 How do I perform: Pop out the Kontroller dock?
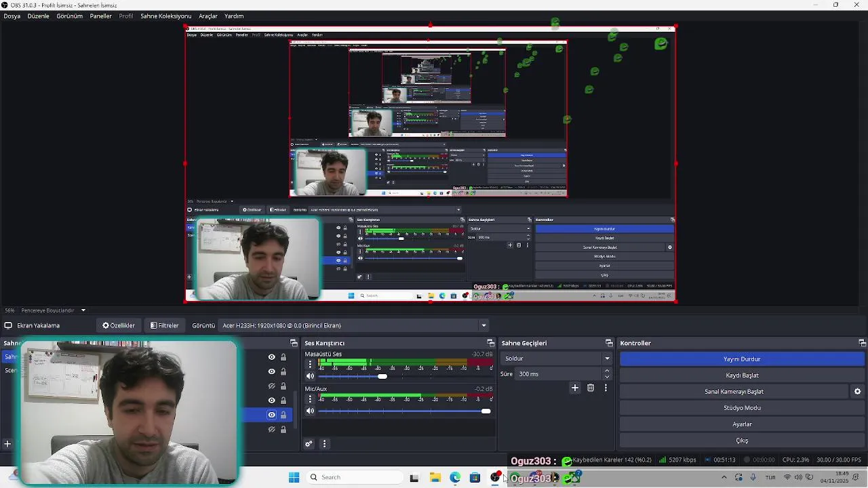(x=862, y=343)
